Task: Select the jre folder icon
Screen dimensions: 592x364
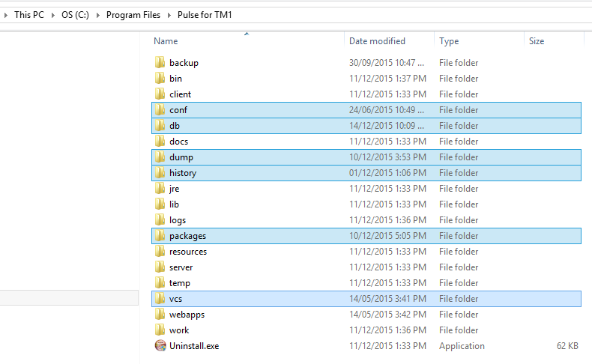Action: (160, 189)
